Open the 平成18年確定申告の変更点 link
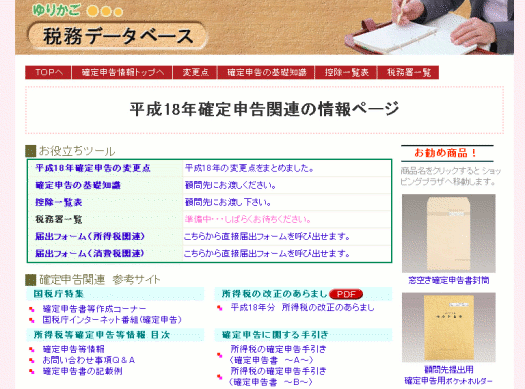Viewport: 525px width, 389px height. click(93, 168)
